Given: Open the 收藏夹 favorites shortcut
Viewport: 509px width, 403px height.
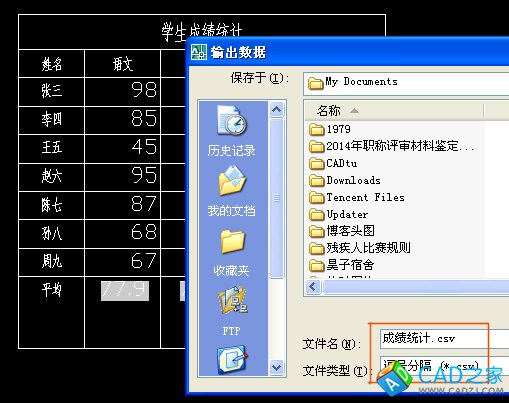Looking at the screenshot, I should [232, 253].
